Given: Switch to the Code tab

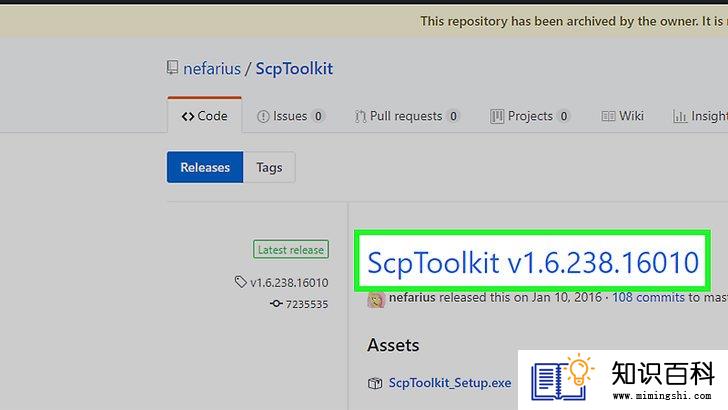Looking at the screenshot, I should pos(205,116).
